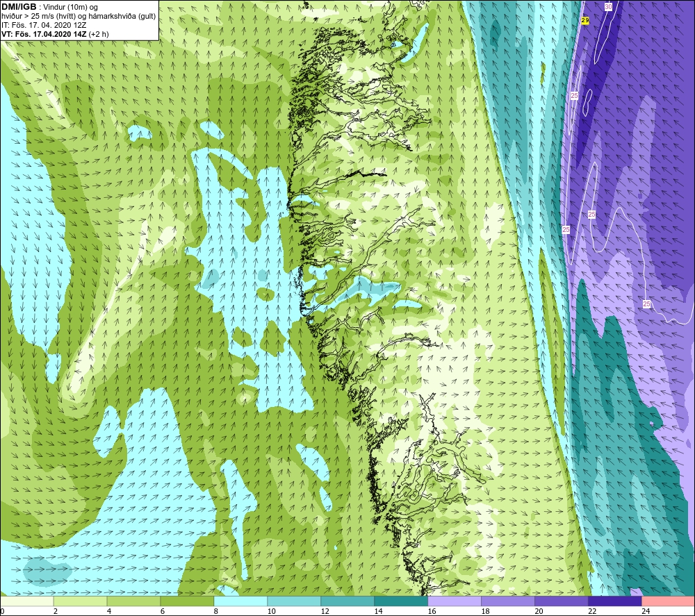
Task: Pick the 20–22 m/s purple legend swatch
Action: 561,601
